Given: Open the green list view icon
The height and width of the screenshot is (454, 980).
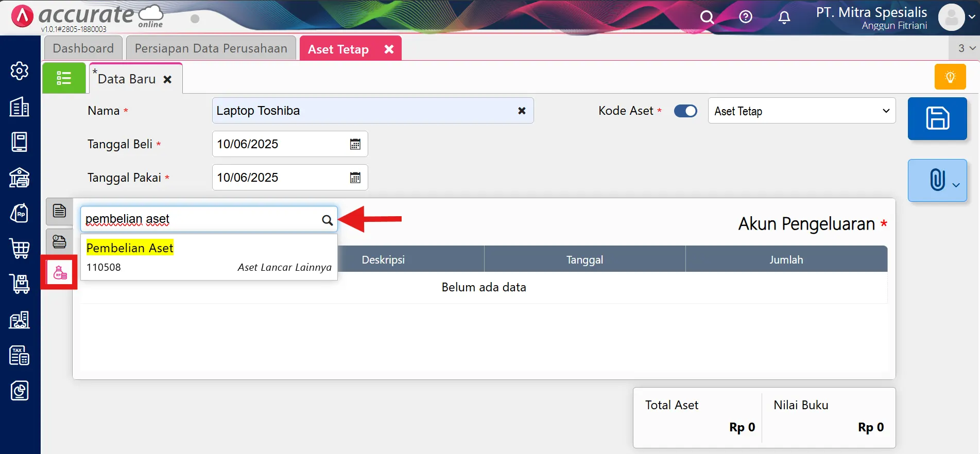Looking at the screenshot, I should pyautogui.click(x=64, y=78).
